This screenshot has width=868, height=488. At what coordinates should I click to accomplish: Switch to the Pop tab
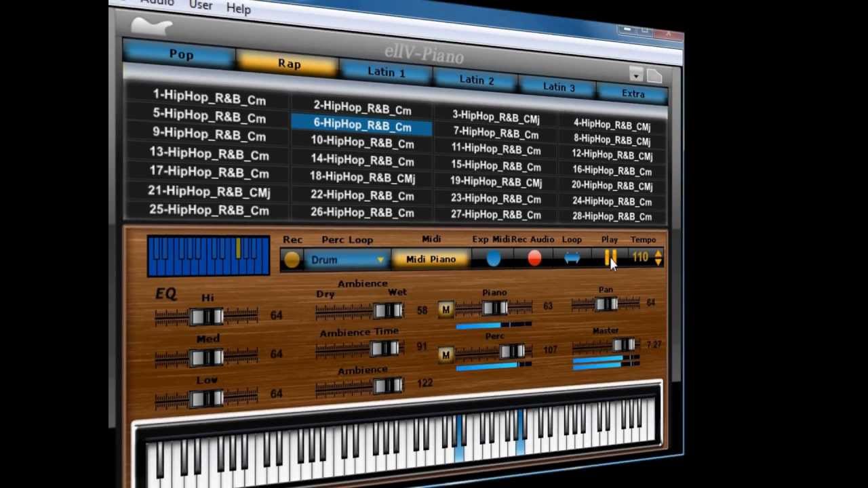pos(181,55)
